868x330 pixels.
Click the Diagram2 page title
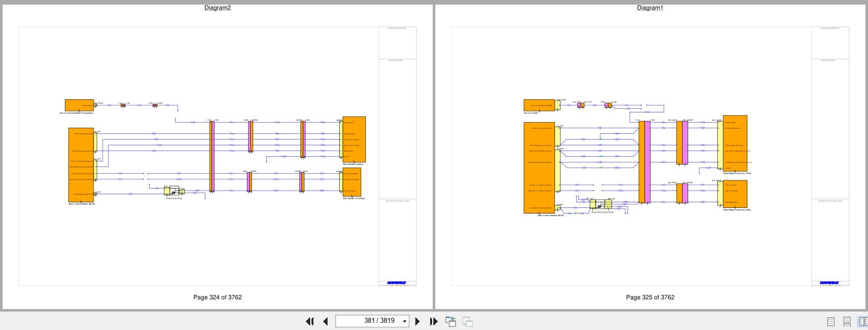click(218, 8)
